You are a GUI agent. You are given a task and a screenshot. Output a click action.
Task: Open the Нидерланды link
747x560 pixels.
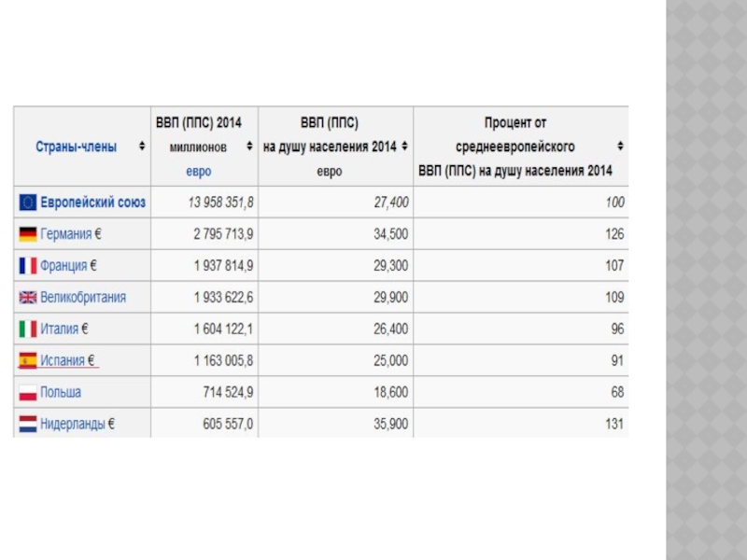coord(73,424)
